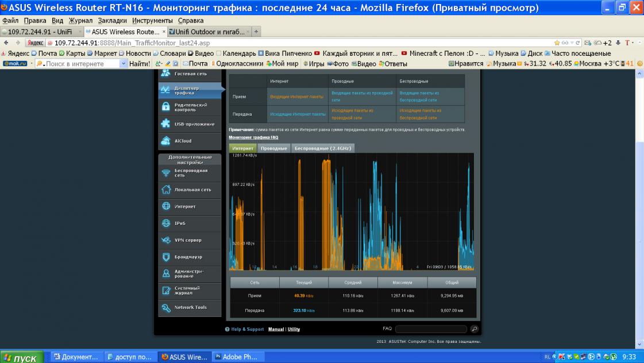Switch to the Unifi Outdoor browser tab

[210, 32]
